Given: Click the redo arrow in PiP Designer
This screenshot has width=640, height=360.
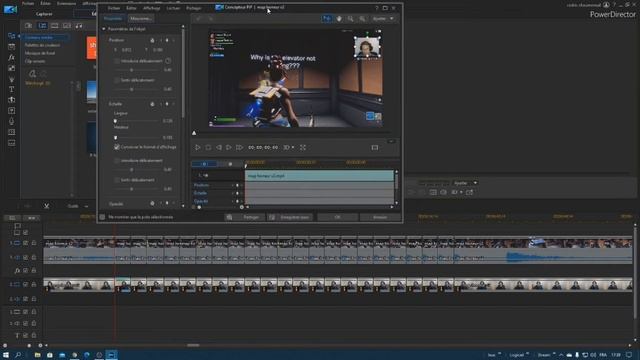Looking at the screenshot, I should (x=211, y=18).
